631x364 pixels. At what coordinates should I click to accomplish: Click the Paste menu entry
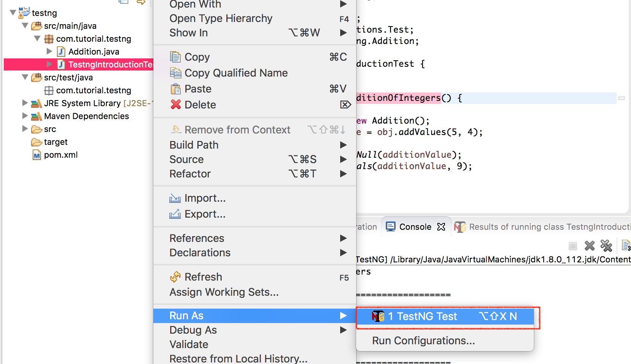pyautogui.click(x=254, y=89)
